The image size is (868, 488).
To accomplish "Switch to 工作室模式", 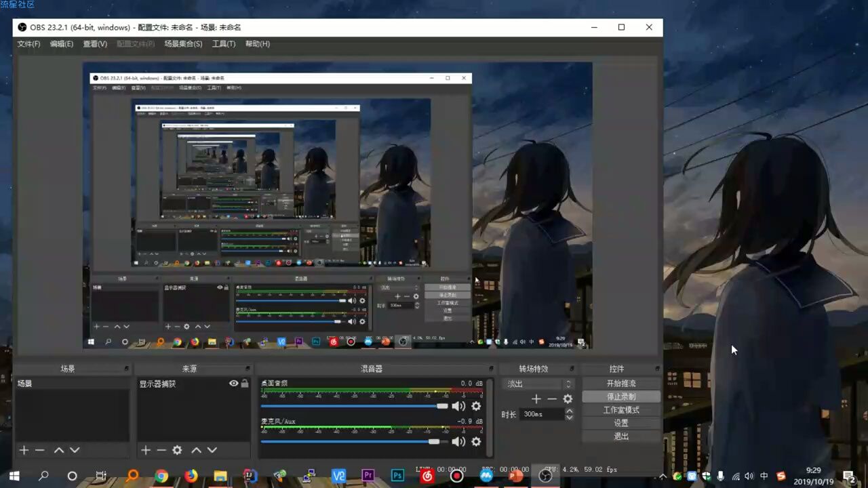I will tap(621, 410).
